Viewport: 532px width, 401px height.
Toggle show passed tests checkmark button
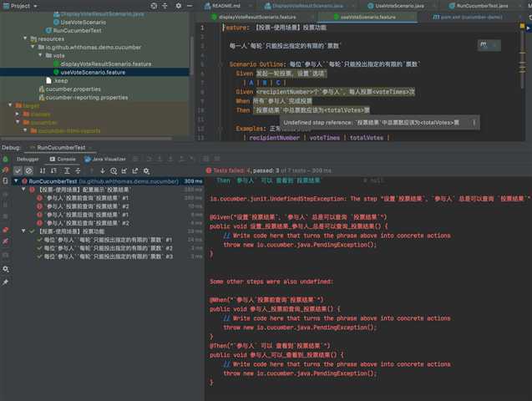(18, 170)
